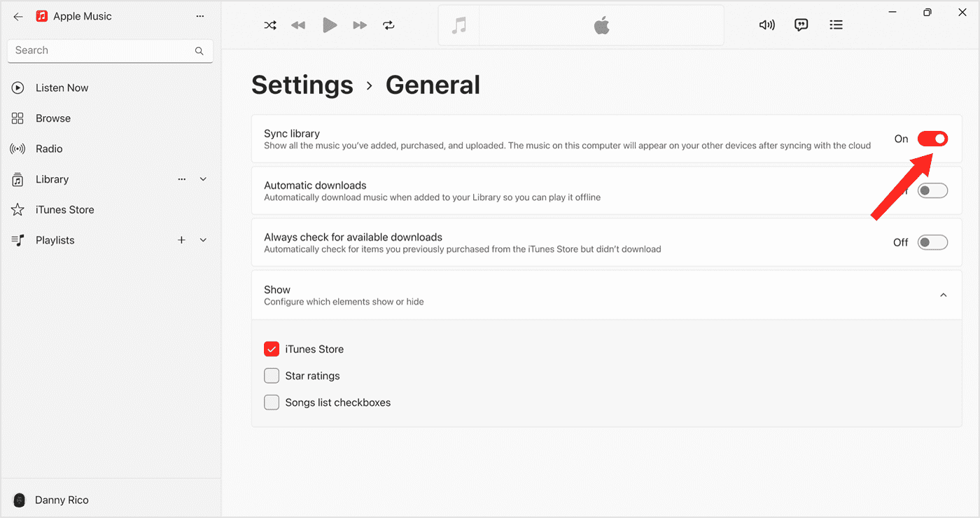
Task: Focus the Search input field
Action: tap(111, 50)
